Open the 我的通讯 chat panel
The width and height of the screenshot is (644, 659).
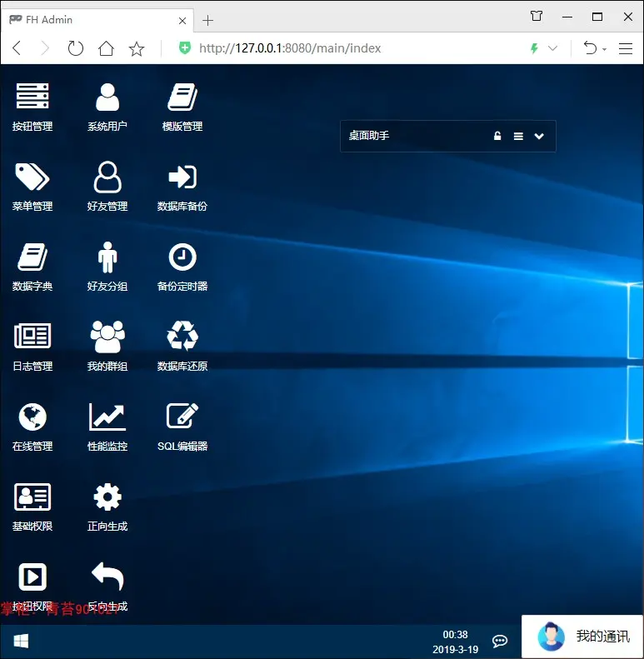pyautogui.click(x=582, y=637)
